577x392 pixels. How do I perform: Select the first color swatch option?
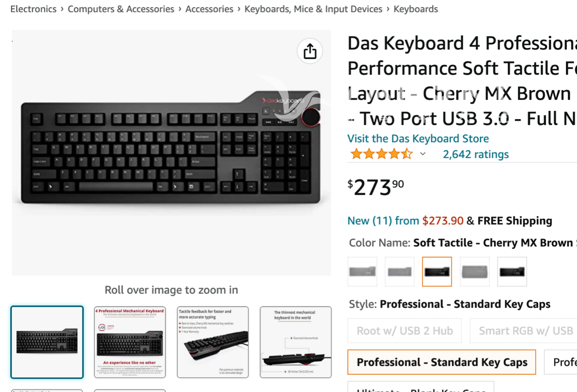(x=362, y=271)
